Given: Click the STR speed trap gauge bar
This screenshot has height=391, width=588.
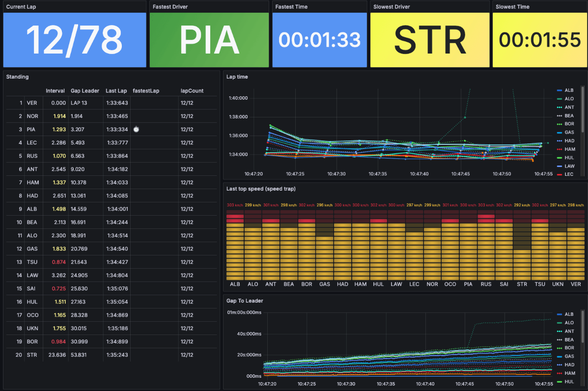Looking at the screenshot, I should point(522,245).
